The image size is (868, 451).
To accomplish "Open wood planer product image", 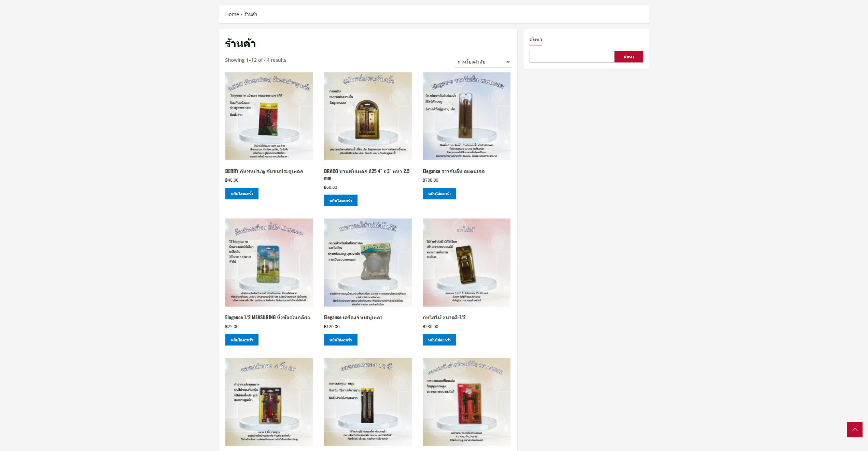I will click(x=466, y=263).
